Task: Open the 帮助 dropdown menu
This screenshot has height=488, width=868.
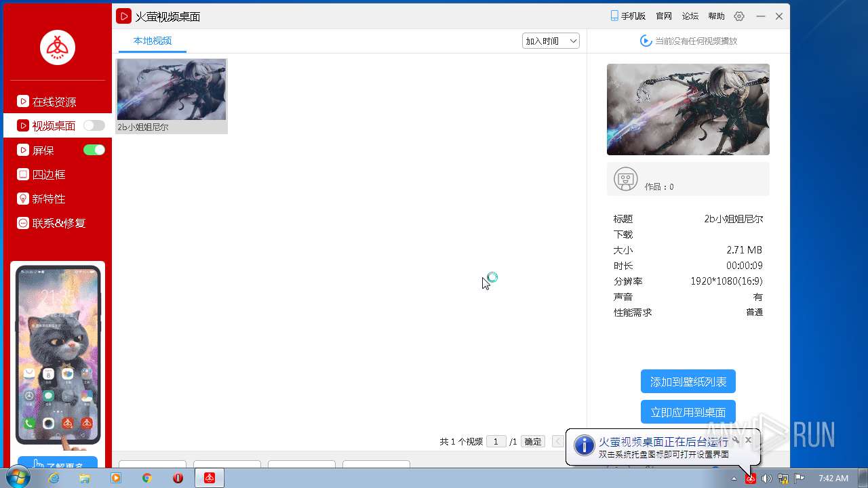Action: pyautogui.click(x=717, y=16)
